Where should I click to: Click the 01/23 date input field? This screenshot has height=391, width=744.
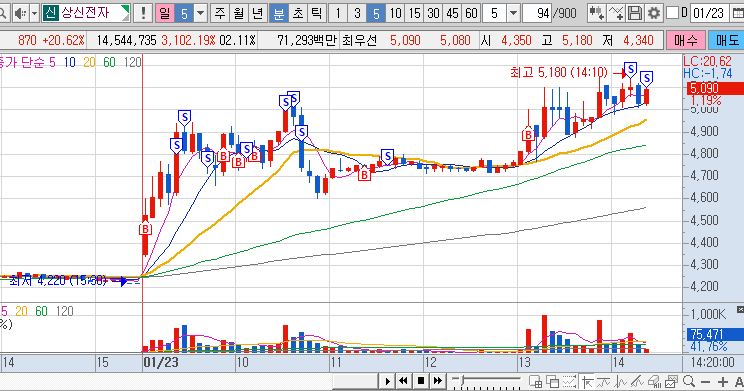pos(710,13)
